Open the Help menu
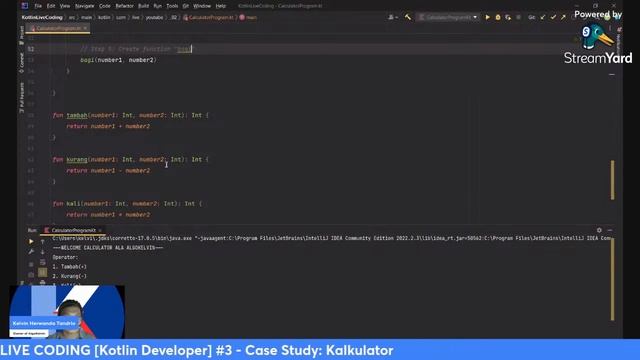Screen dimensions: 640x360 (x=221, y=6)
